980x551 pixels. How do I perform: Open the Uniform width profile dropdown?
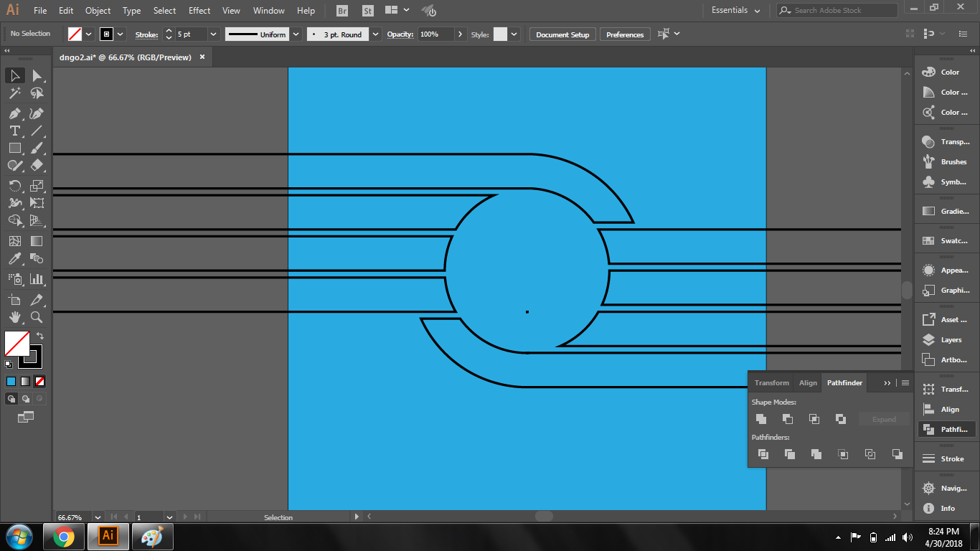click(x=296, y=34)
